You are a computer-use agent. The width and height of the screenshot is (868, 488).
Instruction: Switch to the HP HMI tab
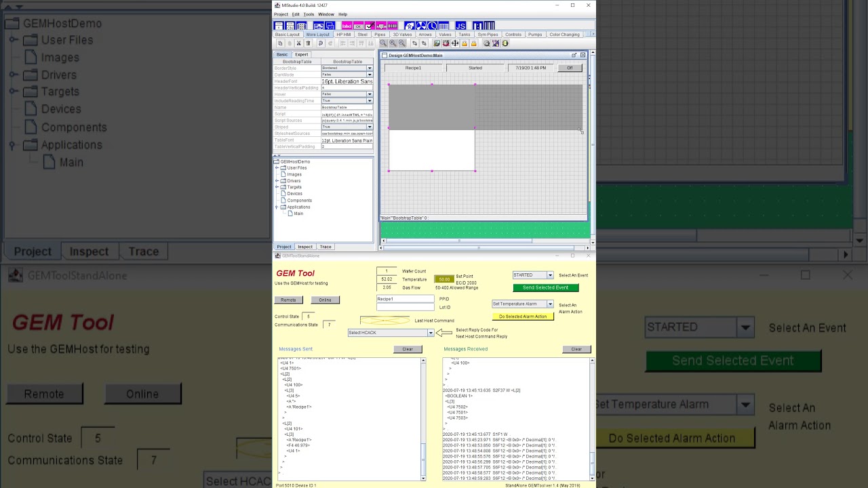point(344,35)
